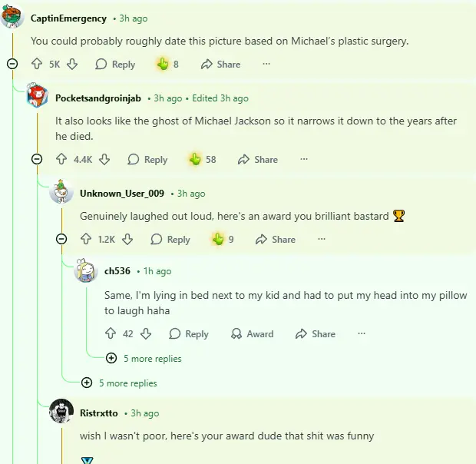Screen dimensions: 476x464
Task: Share Unknown_User_009's comment
Action: (x=275, y=240)
